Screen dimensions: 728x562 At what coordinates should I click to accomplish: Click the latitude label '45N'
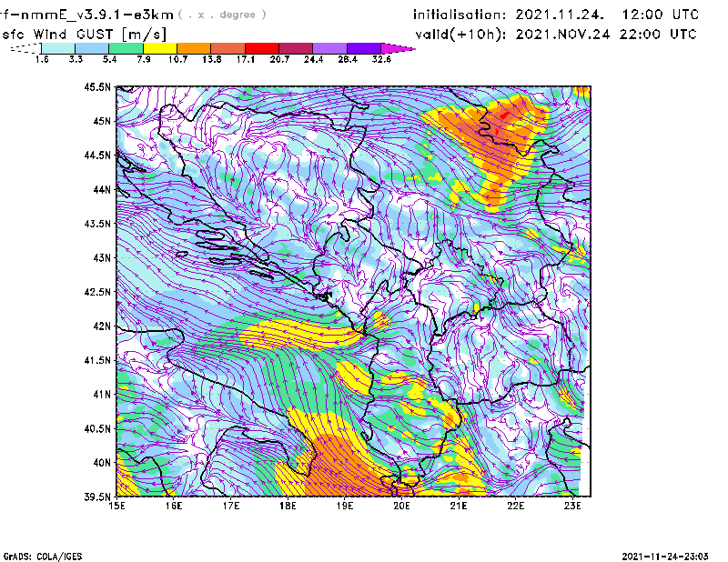tap(102, 121)
